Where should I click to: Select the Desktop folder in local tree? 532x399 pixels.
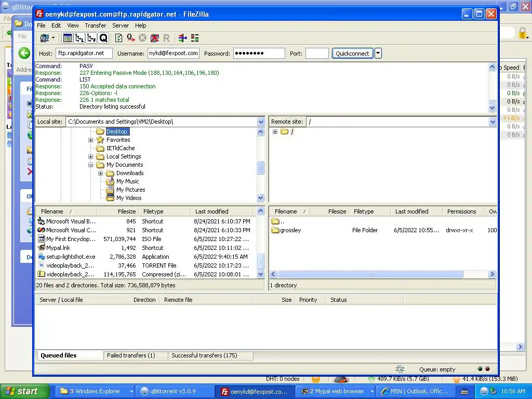[x=117, y=131]
